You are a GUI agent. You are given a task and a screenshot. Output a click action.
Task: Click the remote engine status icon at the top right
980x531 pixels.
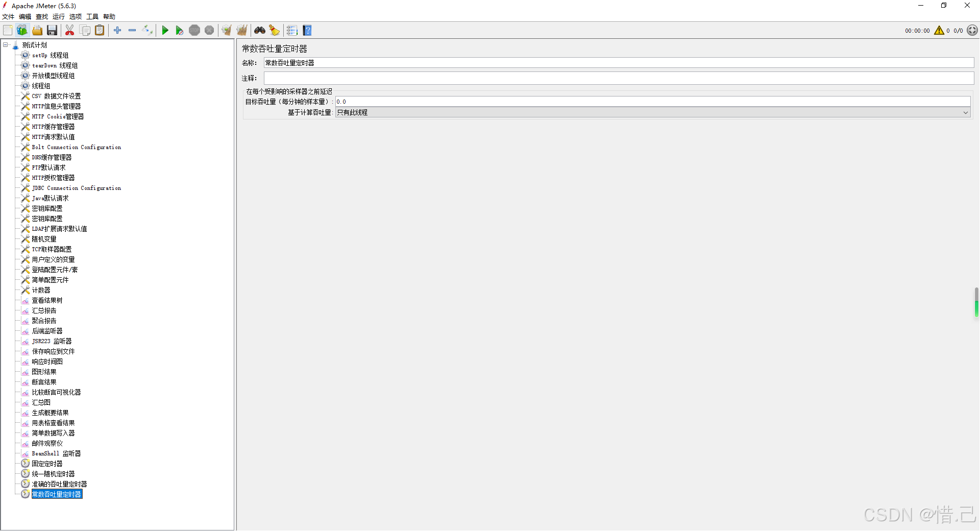pyautogui.click(x=972, y=31)
